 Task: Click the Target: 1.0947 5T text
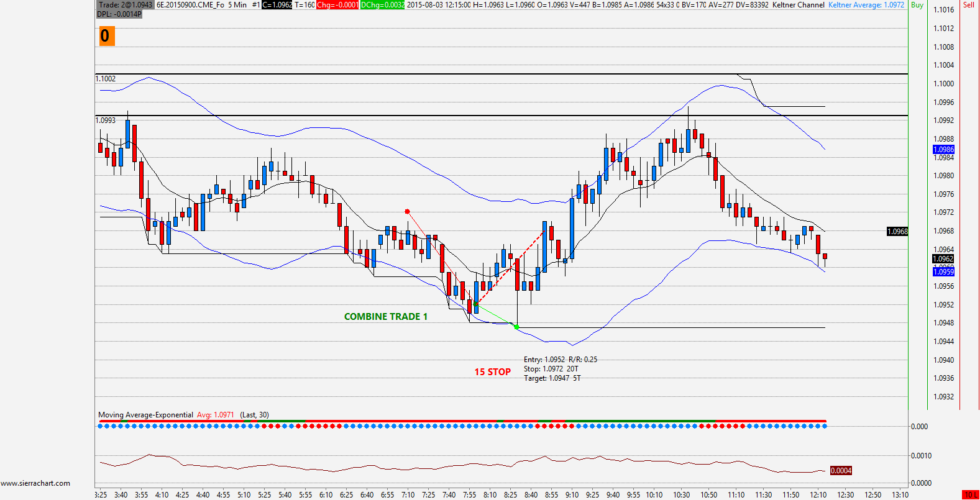click(x=552, y=378)
